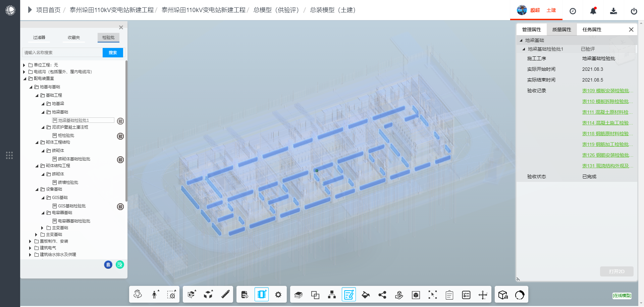
Task: Select the pan/rotate hand tool
Action: tap(138, 295)
